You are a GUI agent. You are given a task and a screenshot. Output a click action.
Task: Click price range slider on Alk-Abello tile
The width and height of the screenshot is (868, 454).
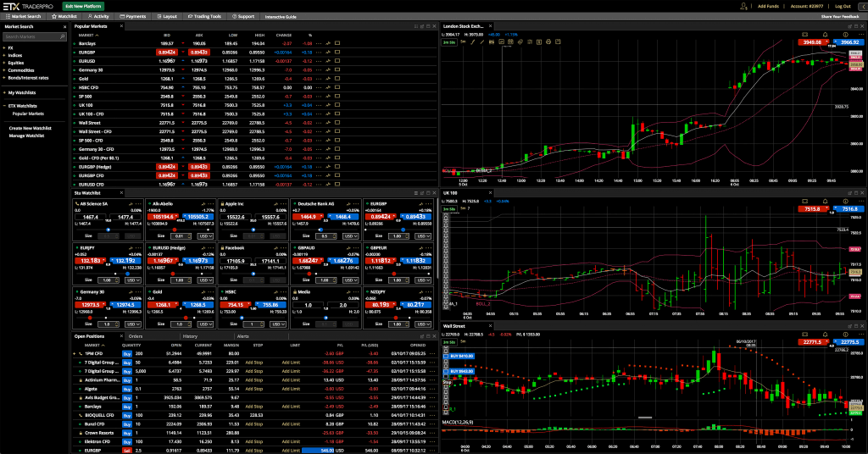click(181, 229)
